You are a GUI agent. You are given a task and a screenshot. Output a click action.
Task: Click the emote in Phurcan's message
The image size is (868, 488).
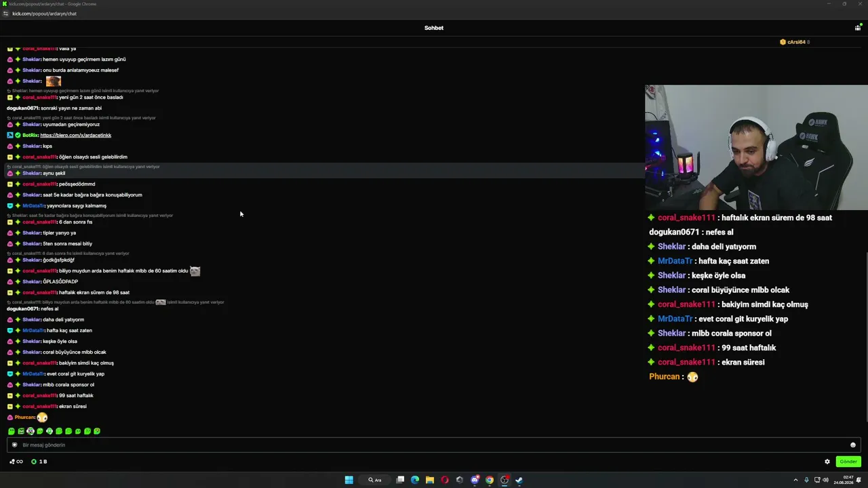click(42, 417)
